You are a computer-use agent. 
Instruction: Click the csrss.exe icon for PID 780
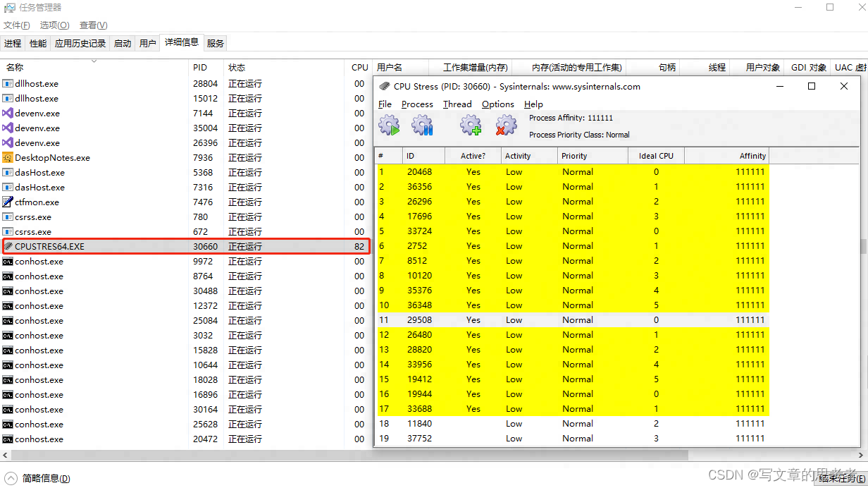coord(8,216)
